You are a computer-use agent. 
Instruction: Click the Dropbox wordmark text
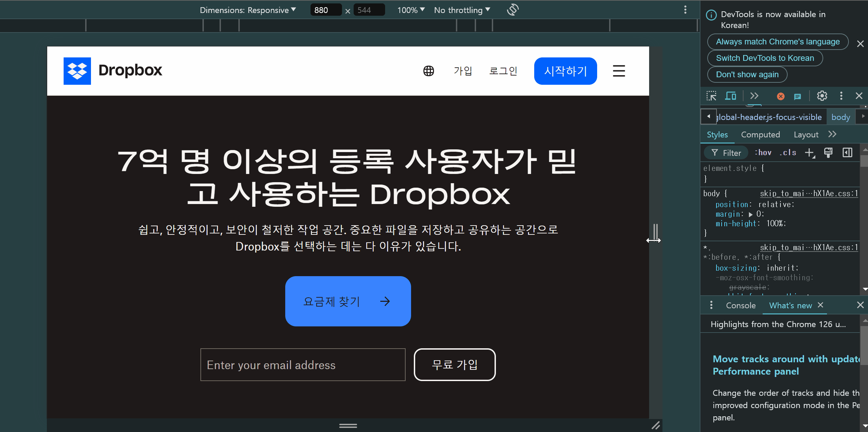tap(130, 70)
